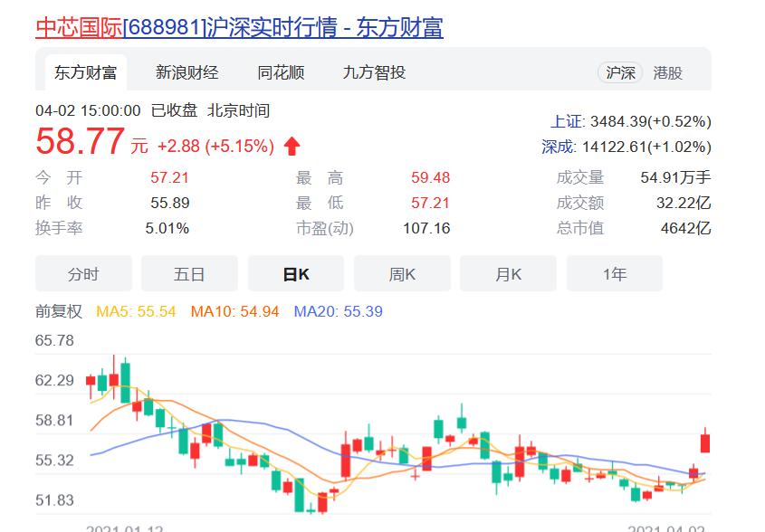The image size is (765, 532).
Task: Click the 成交量 value 54.91万手
Action: click(x=675, y=177)
